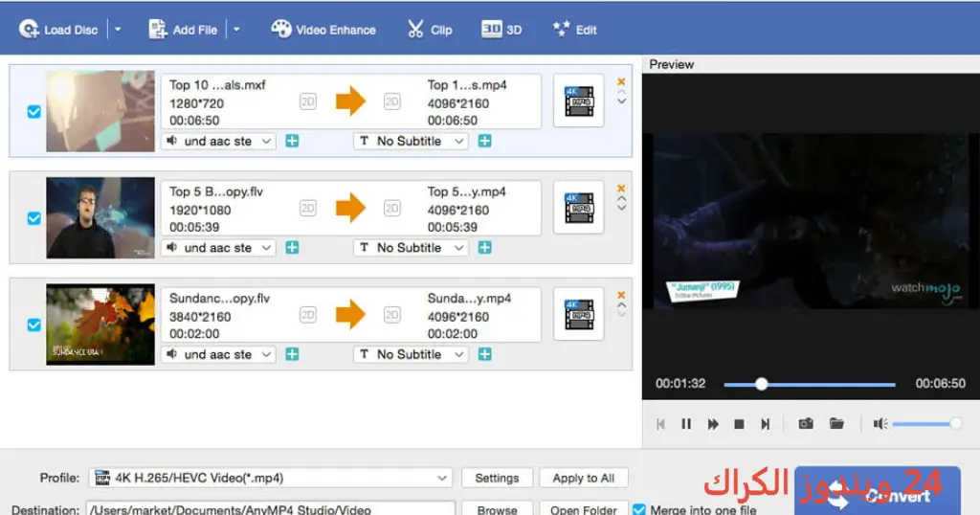Move Top 5 B...opy.flv down in the list
The width and height of the screenshot is (980, 515).
(x=621, y=208)
